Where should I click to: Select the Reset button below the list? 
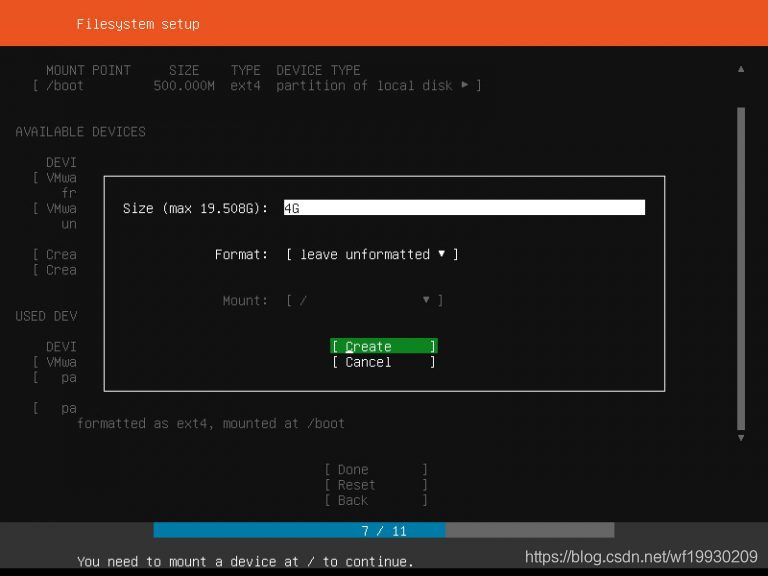(x=376, y=485)
